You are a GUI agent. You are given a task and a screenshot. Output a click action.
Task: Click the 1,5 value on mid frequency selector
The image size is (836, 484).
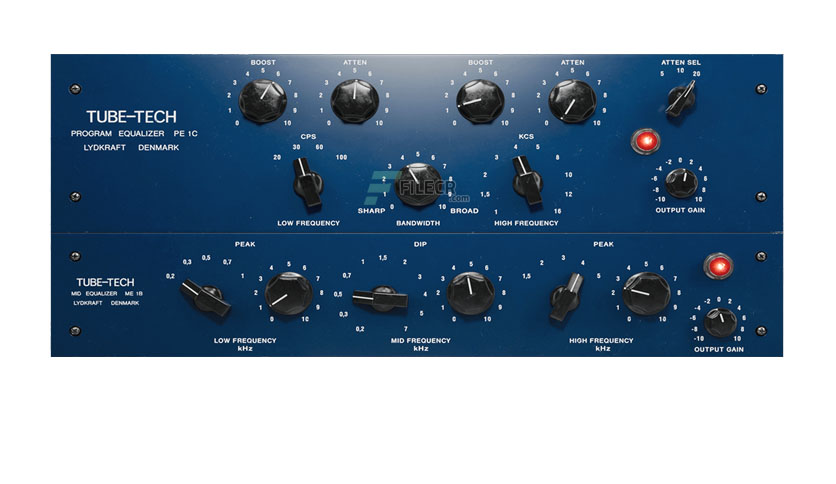(383, 258)
